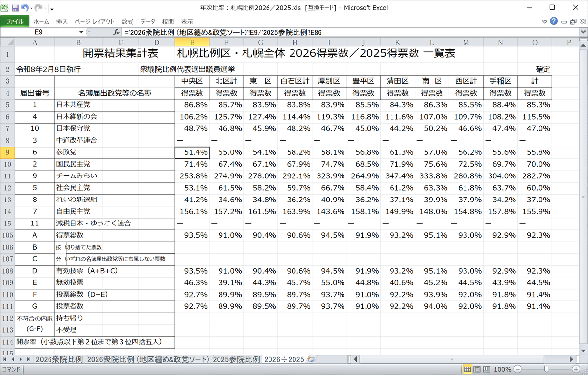Click cell with 参政党 party name

click(115, 152)
